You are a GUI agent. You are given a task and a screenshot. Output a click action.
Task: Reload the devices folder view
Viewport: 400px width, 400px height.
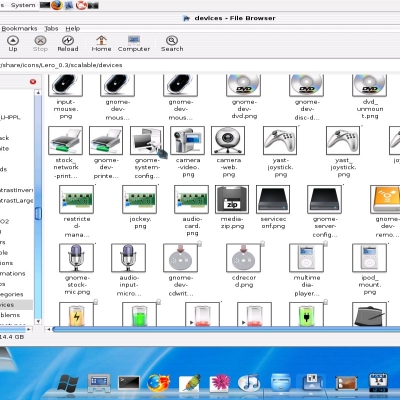point(68,44)
